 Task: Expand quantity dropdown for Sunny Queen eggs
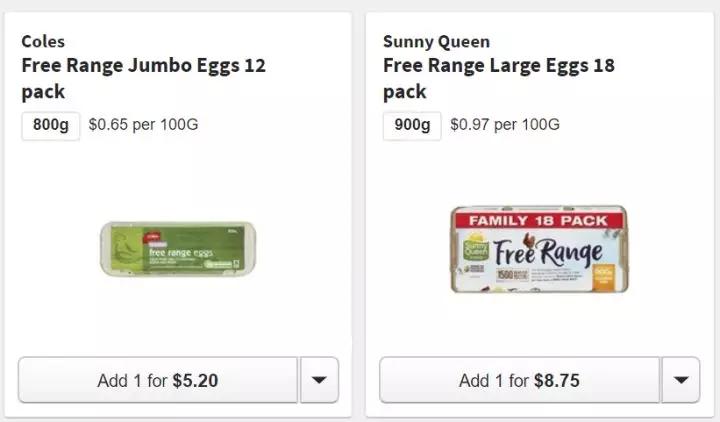pos(680,380)
